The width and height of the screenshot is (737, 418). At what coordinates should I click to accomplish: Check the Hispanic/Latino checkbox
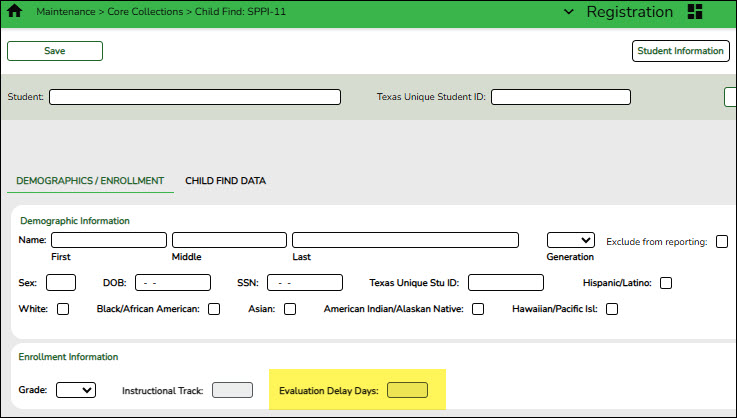click(666, 283)
